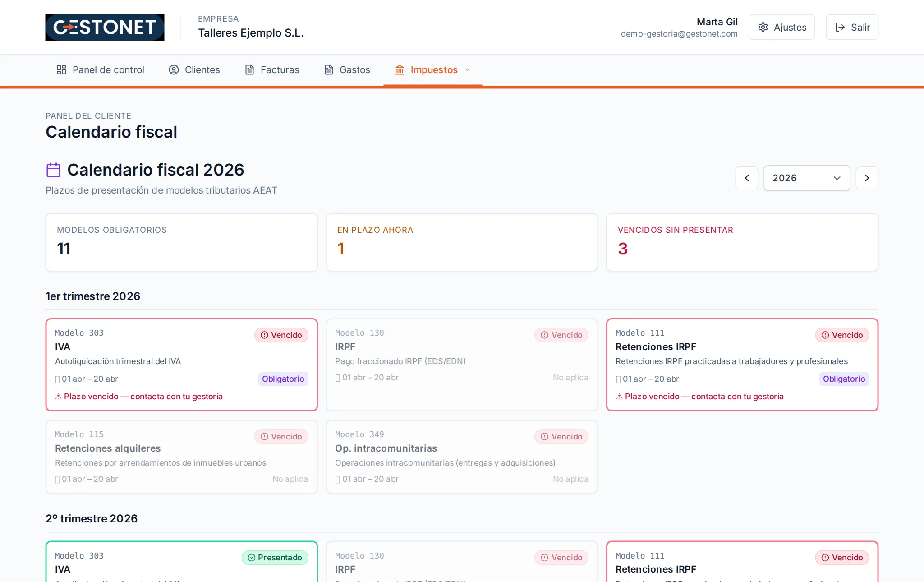Image resolution: width=924 pixels, height=582 pixels.
Task: Click the Impuestos bank icon
Action: tap(400, 70)
